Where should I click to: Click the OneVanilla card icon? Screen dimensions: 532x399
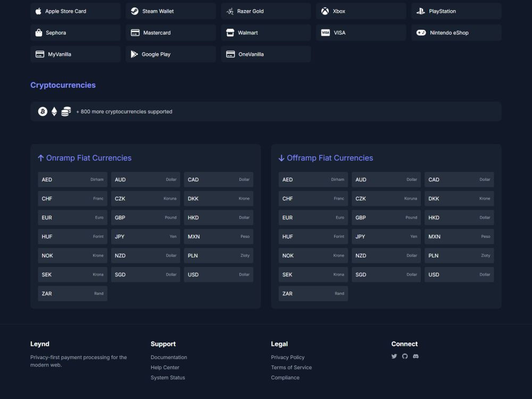(230, 54)
